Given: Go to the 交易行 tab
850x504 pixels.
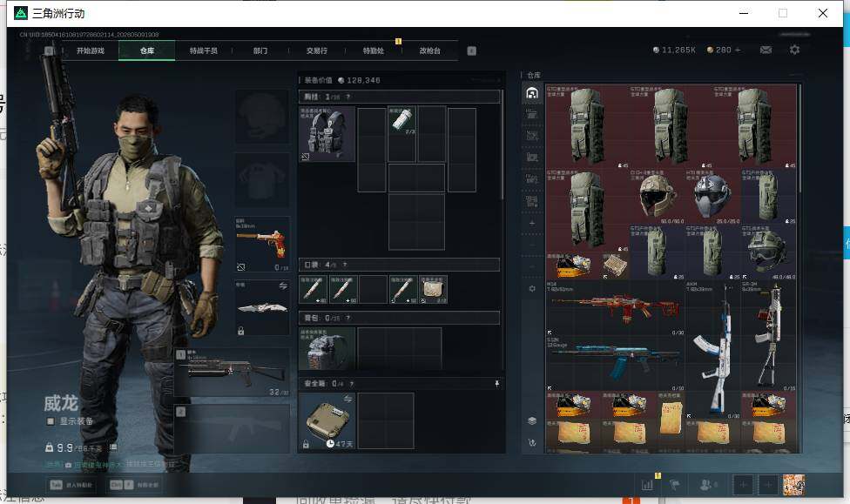Looking at the screenshot, I should (x=317, y=50).
